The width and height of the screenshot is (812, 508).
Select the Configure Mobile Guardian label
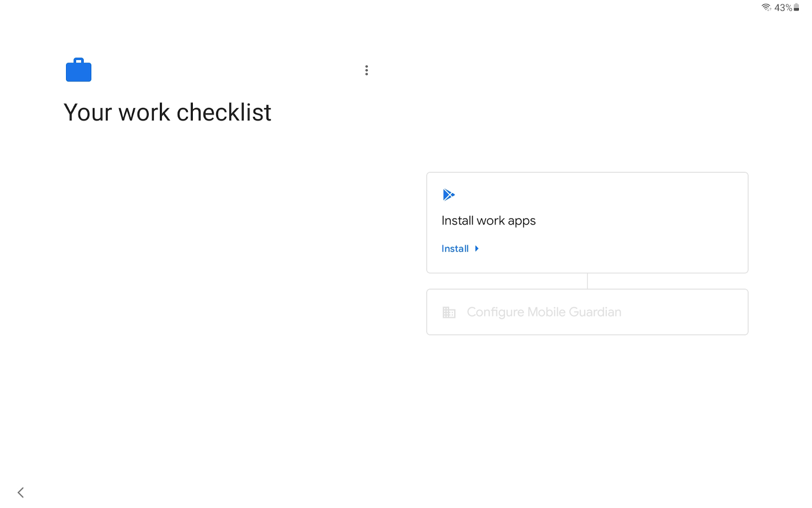544,312
